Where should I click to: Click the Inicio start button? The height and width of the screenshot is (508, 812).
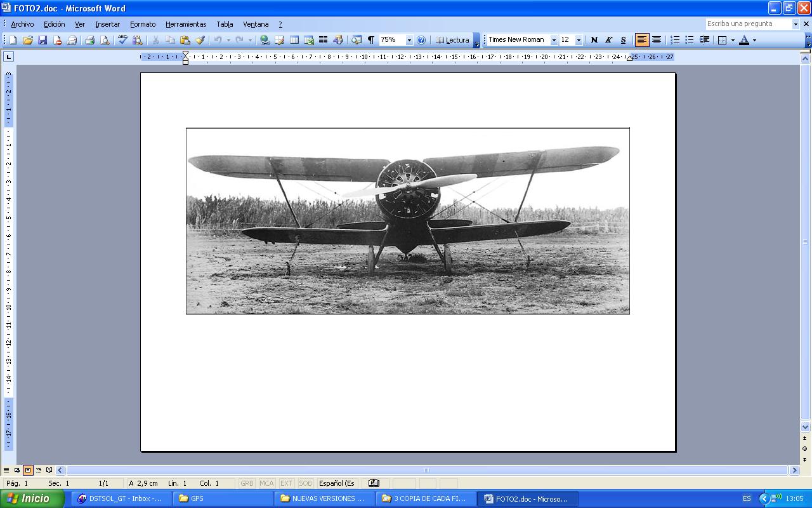pyautogui.click(x=32, y=498)
